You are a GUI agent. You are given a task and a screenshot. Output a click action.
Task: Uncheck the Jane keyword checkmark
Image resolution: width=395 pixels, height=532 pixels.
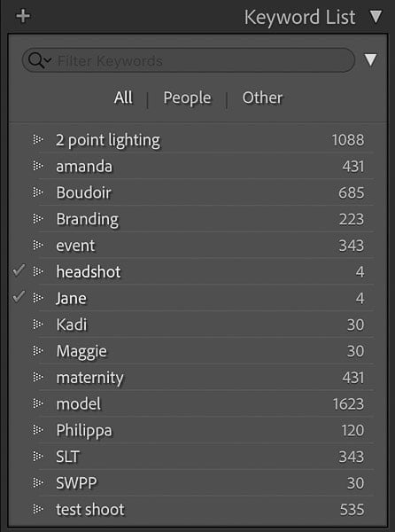coord(19,297)
